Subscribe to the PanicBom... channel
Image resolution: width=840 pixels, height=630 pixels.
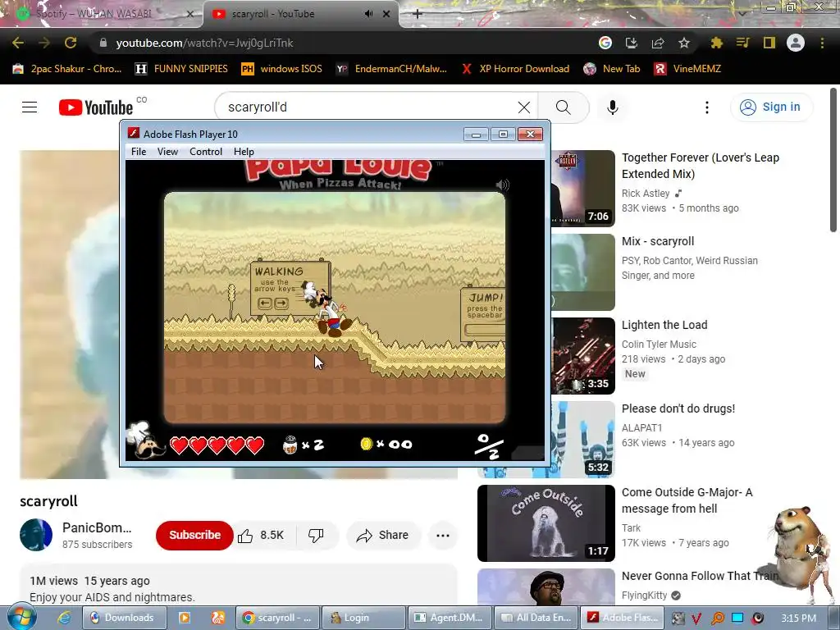tap(194, 535)
